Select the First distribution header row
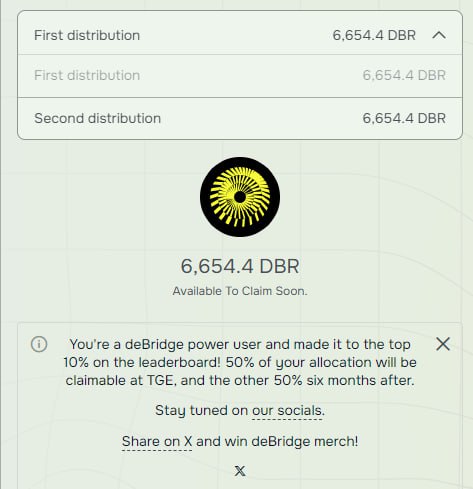The width and height of the screenshot is (473, 489). (x=240, y=33)
